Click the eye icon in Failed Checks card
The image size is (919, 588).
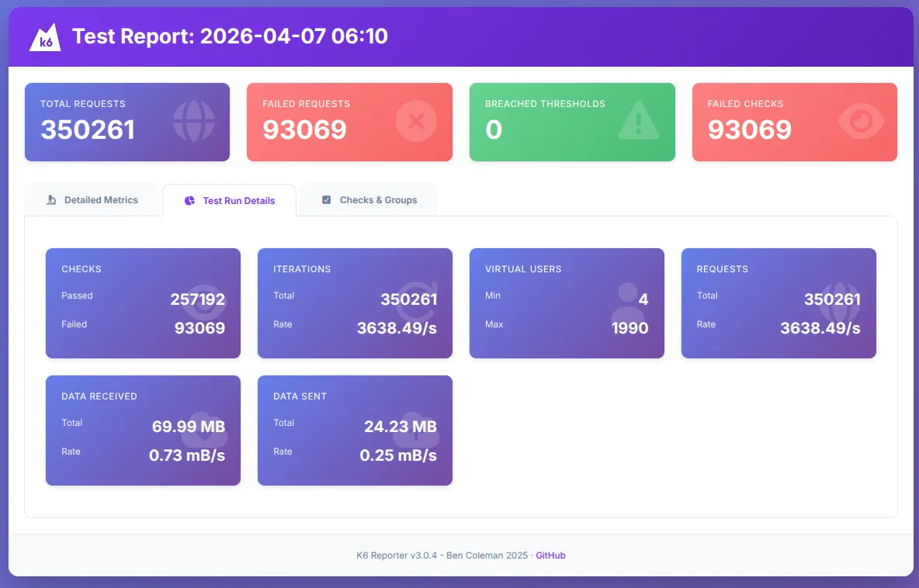[861, 121]
